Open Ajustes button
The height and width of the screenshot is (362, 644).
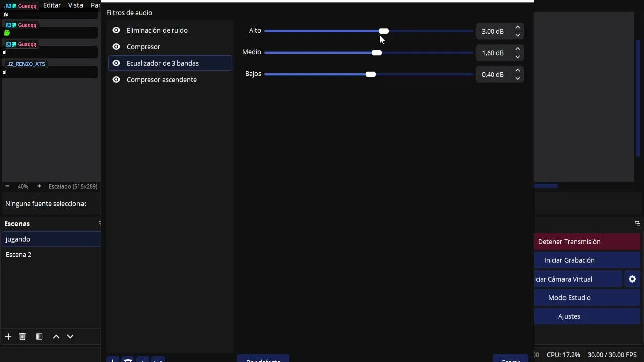[587, 316]
